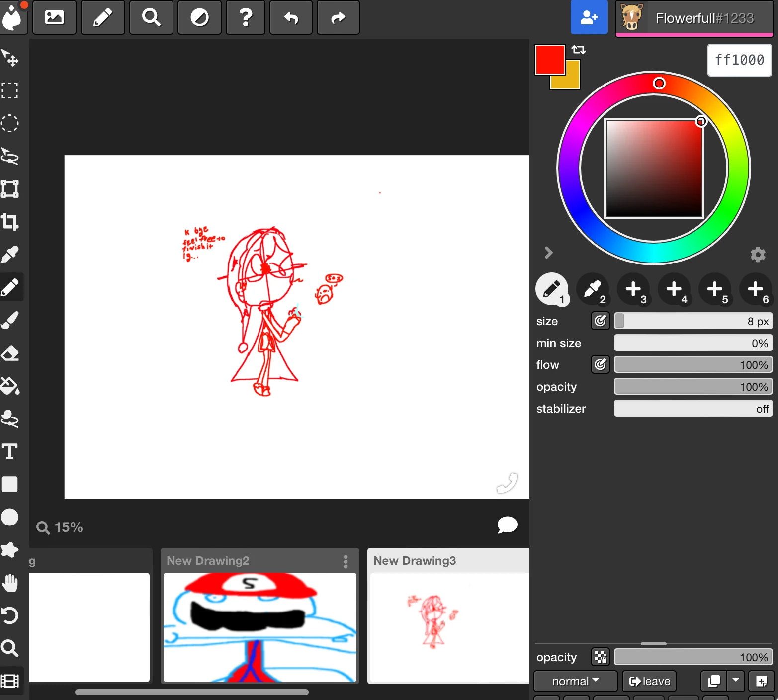This screenshot has height=700, width=778.
Task: Select the Hand pan tool
Action: pos(10,583)
